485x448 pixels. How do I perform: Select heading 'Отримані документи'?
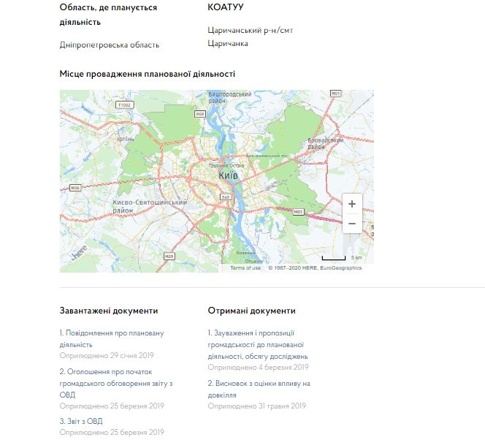tap(251, 311)
